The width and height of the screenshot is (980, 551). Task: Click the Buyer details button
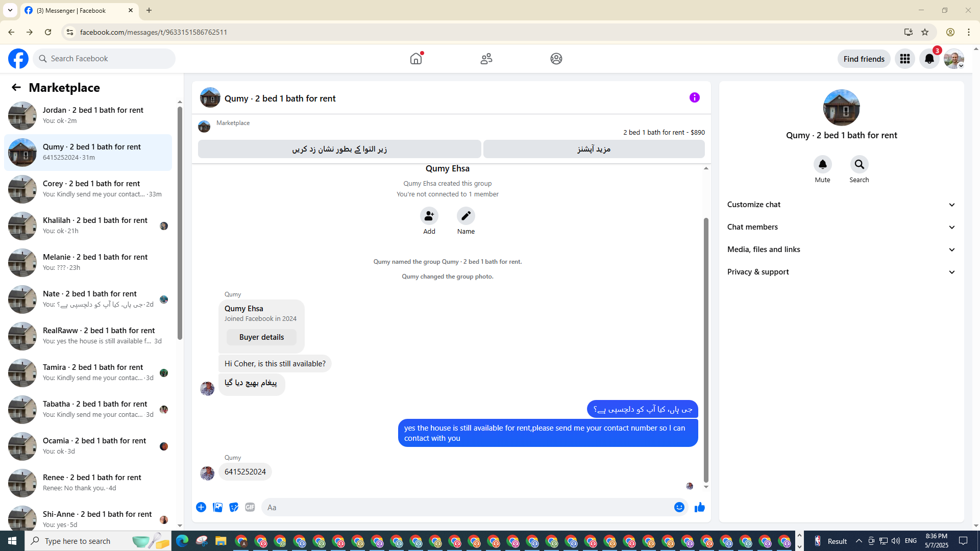(261, 337)
